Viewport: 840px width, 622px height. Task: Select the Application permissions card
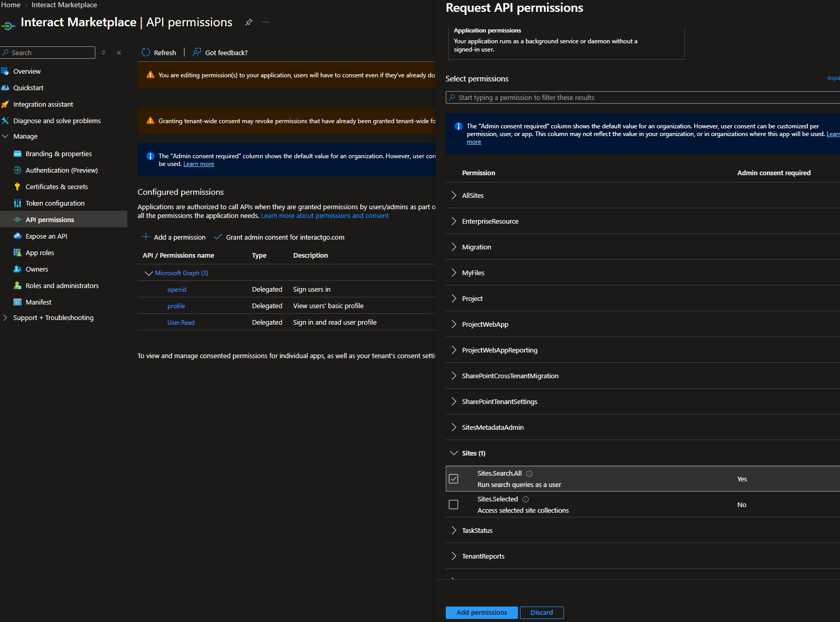[x=567, y=43]
